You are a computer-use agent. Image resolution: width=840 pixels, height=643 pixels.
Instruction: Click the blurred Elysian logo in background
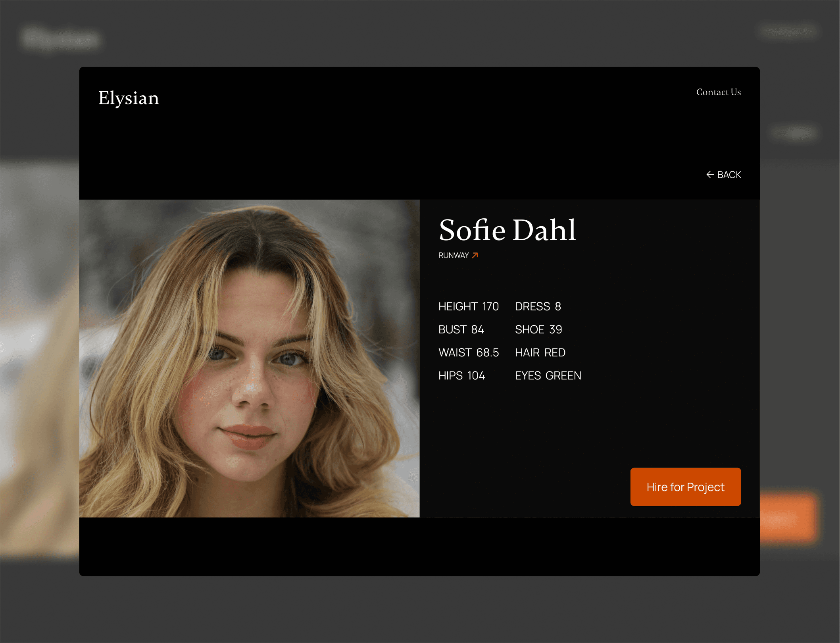coord(60,39)
